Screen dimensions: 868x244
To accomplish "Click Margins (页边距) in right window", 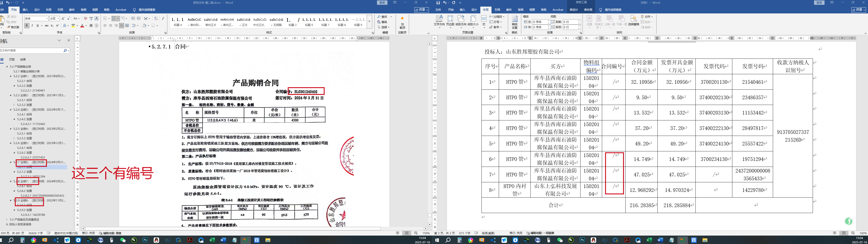I will pos(450,21).
